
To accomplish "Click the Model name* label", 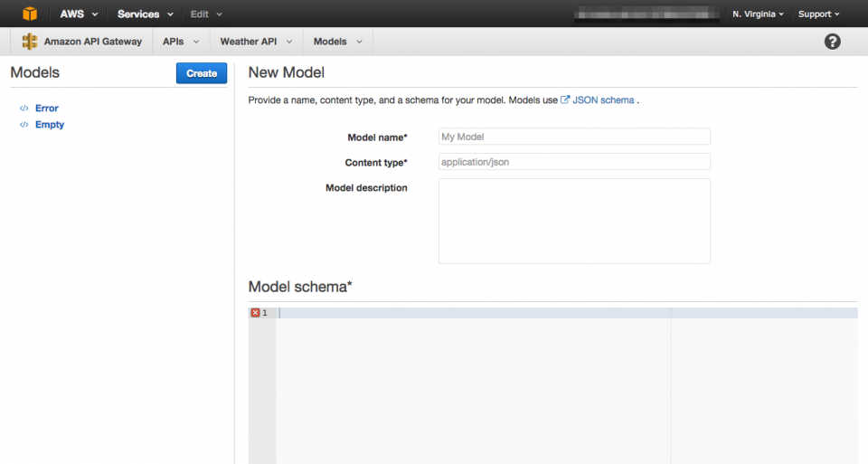I will coord(377,137).
